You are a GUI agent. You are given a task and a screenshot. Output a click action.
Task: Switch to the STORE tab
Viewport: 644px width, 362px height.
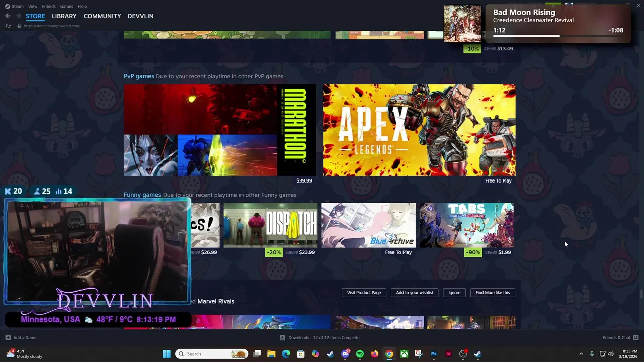tap(35, 16)
